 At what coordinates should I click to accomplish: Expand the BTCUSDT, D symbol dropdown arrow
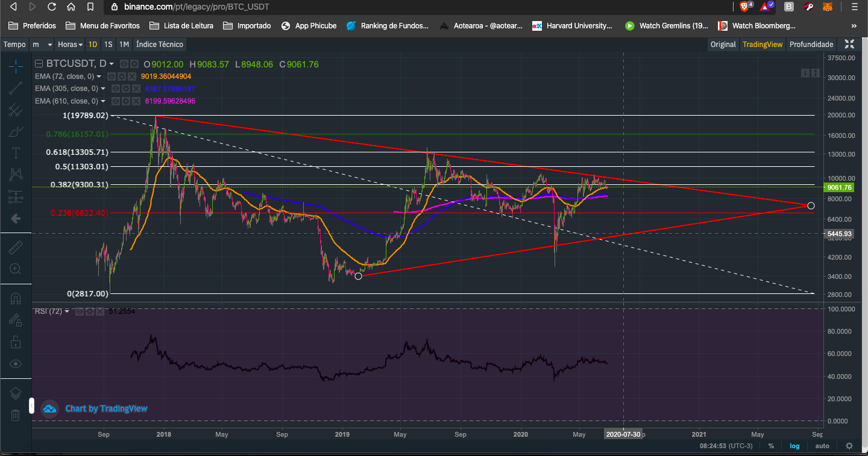(112, 64)
